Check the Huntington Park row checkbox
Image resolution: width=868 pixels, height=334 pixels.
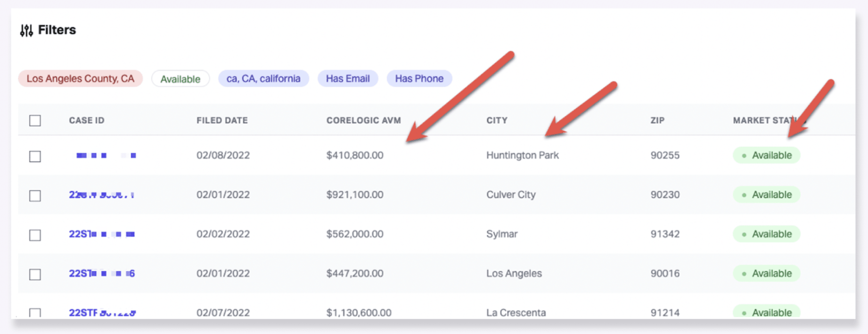(x=35, y=156)
